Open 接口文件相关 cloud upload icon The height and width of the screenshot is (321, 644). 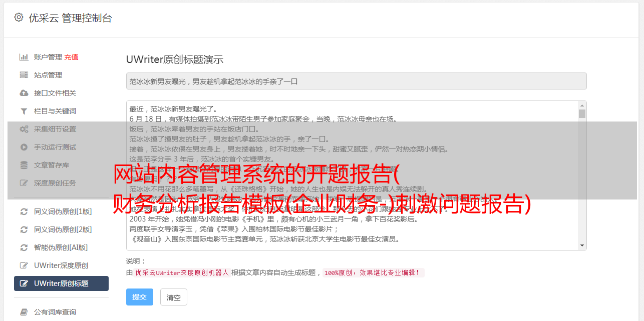[24, 93]
